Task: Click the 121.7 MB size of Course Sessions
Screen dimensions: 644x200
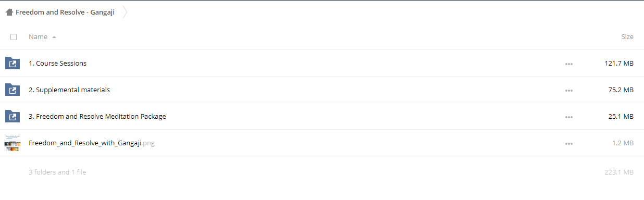Action: [619, 64]
